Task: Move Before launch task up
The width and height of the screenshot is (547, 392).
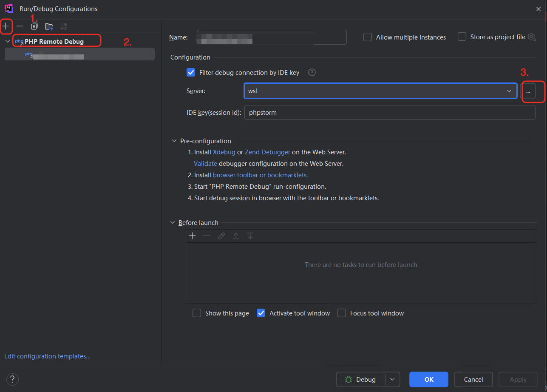Action: click(236, 236)
